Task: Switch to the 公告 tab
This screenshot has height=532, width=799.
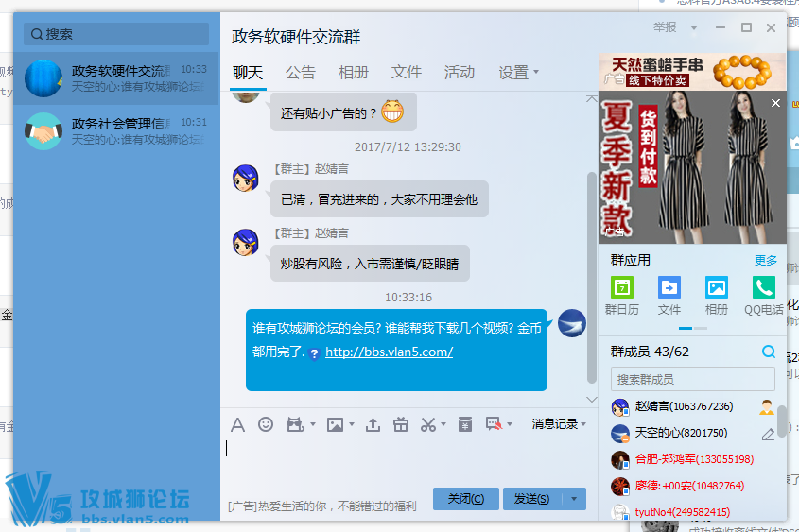Action: (x=301, y=73)
